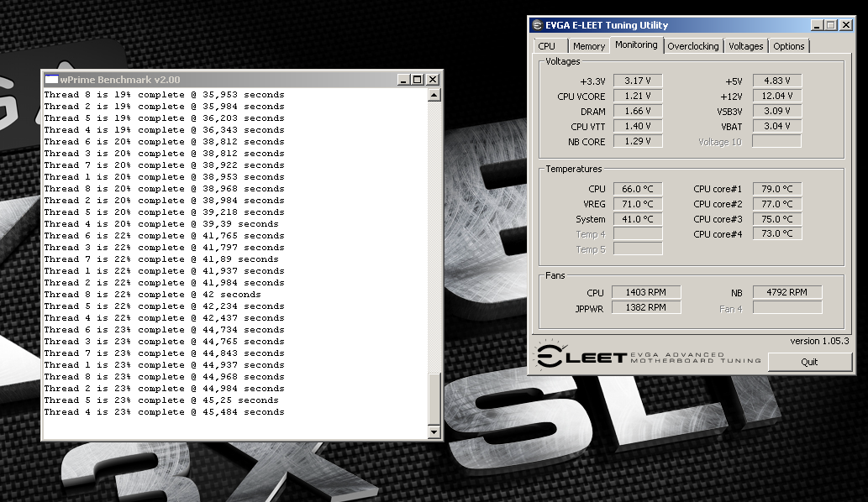
Task: Click the wPrime vertical scrollbar thumb
Action: pos(434,398)
